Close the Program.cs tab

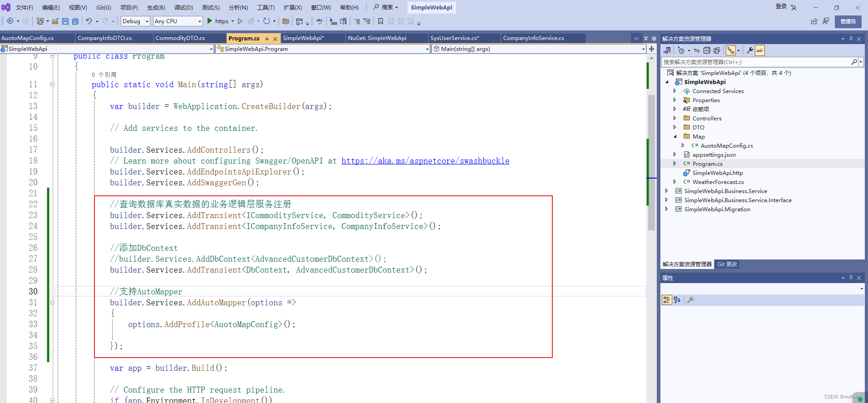(x=275, y=39)
